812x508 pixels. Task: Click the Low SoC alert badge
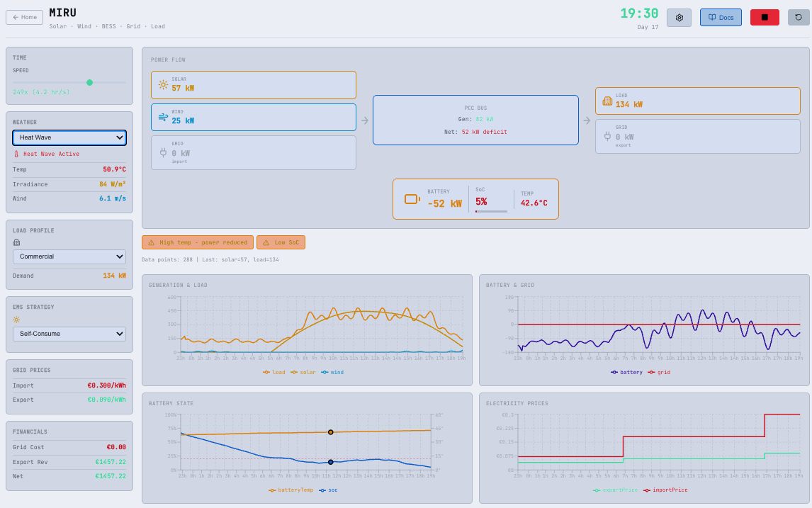(281, 242)
